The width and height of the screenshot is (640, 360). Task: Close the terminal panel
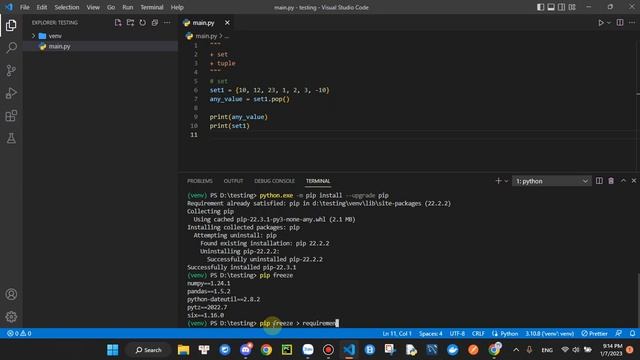point(633,181)
